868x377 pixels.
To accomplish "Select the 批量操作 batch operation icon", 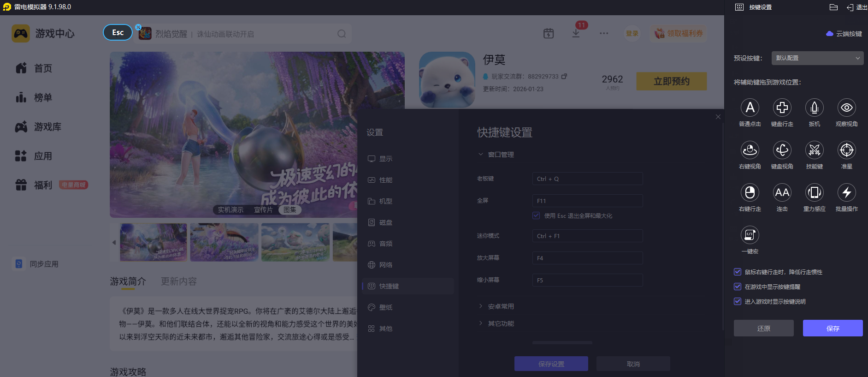I will (847, 192).
